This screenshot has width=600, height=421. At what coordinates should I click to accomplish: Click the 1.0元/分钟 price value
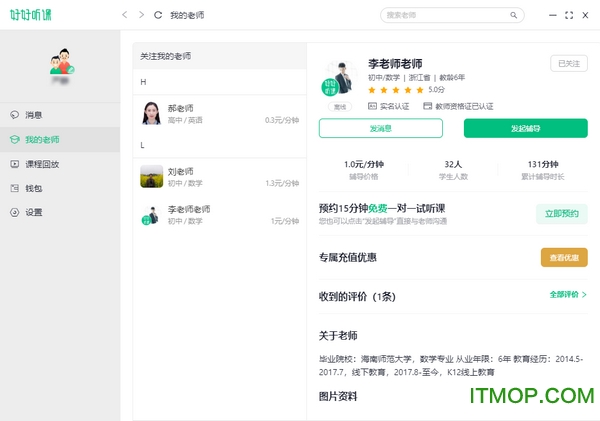coord(364,165)
